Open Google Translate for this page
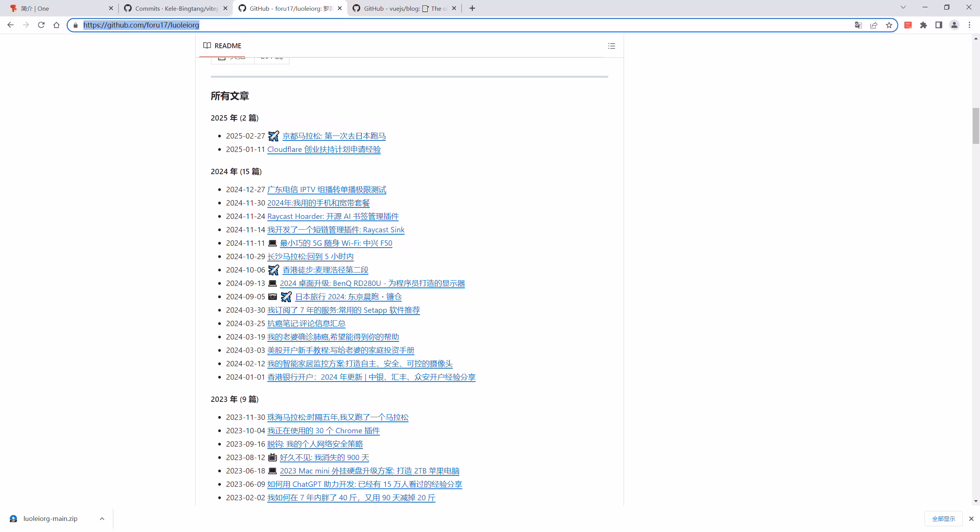This screenshot has height=532, width=980. tap(858, 25)
